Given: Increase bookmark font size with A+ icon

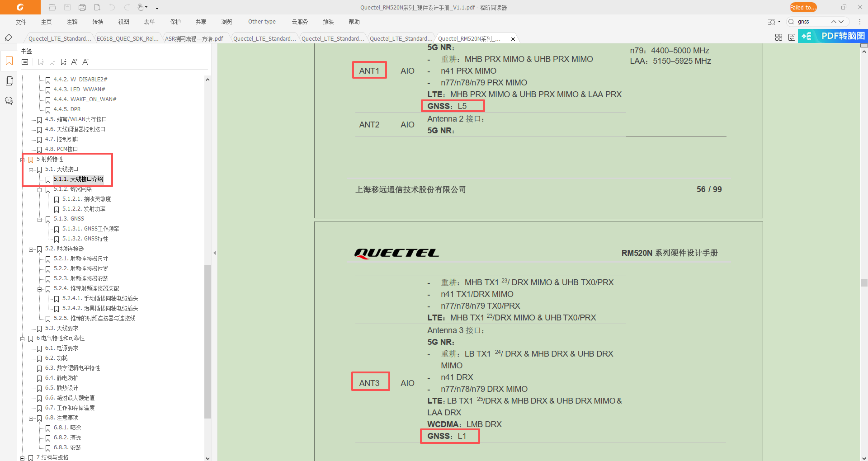Looking at the screenshot, I should 74,62.
